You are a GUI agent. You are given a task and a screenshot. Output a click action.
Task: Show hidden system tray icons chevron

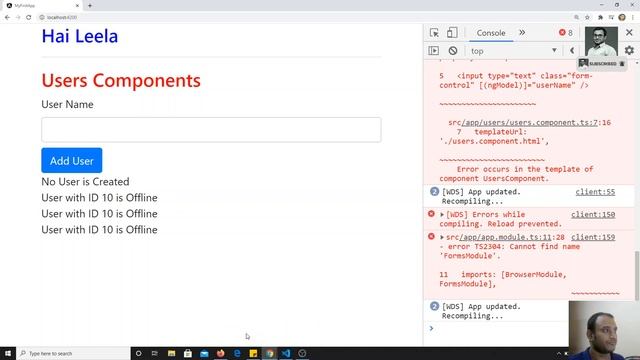pyautogui.click(x=559, y=353)
